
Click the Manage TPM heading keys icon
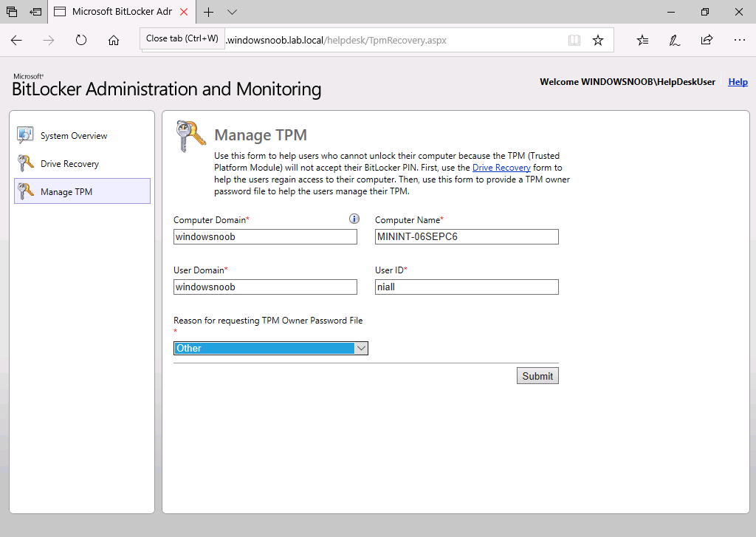point(191,136)
